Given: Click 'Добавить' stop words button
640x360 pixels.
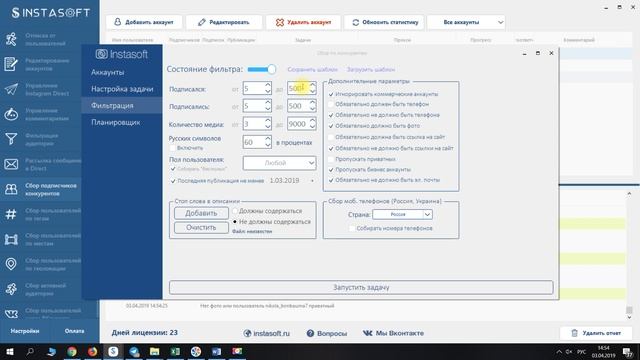Looking at the screenshot, I should pyautogui.click(x=201, y=213).
